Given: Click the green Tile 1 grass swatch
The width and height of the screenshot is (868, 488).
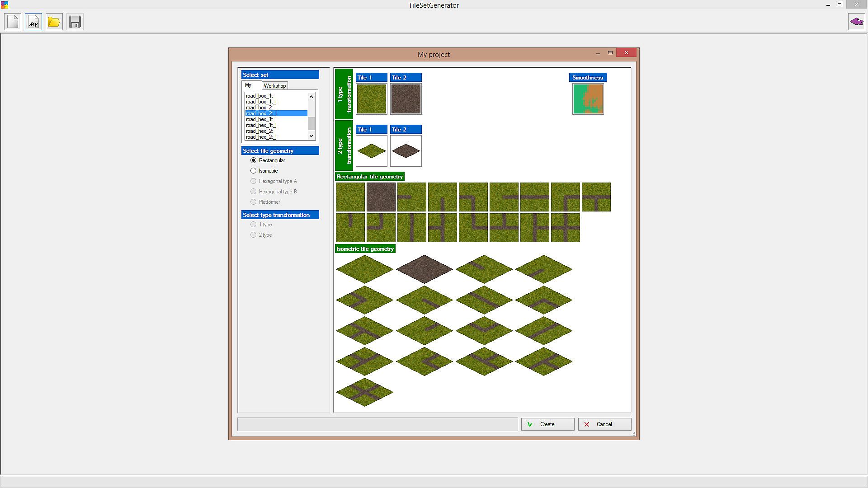Looking at the screenshot, I should pyautogui.click(x=372, y=99).
